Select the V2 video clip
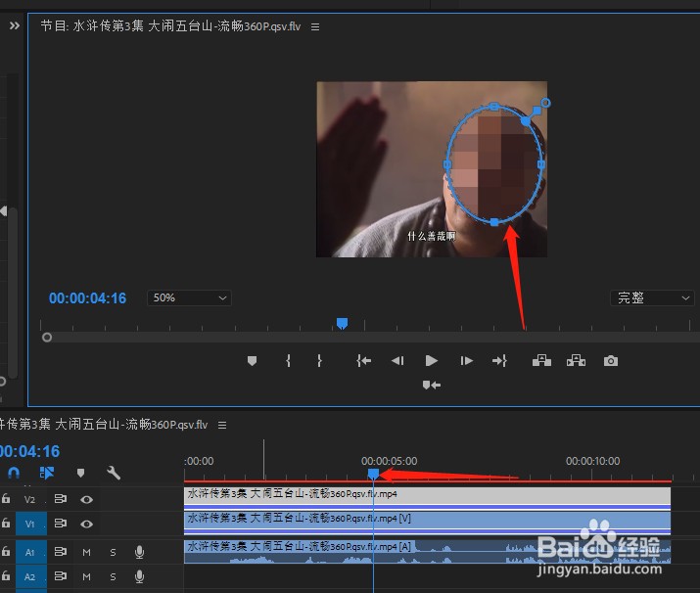 427,498
